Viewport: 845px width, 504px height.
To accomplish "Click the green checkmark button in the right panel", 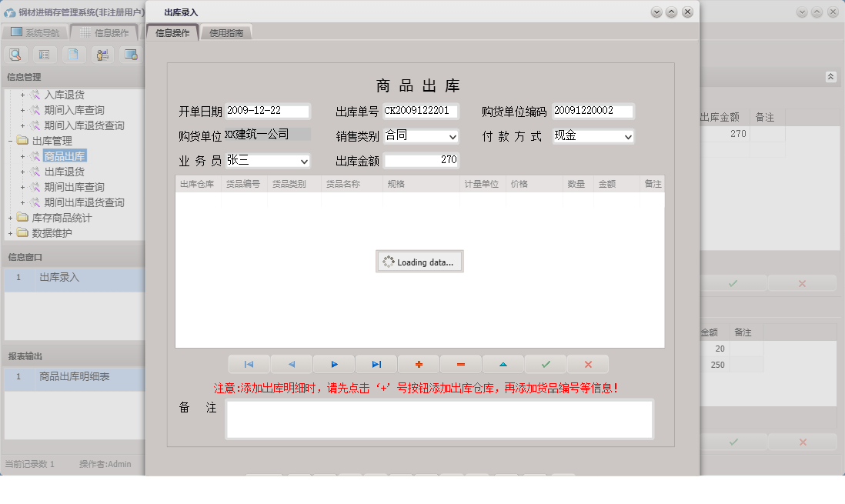I will tap(733, 283).
